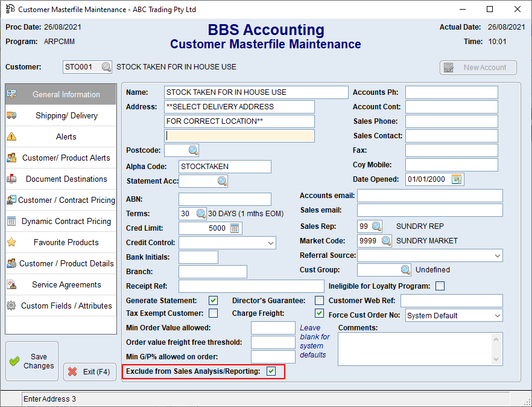This screenshot has width=532, height=407.
Task: Click the Statement Acc lookup magnifier
Action: (221, 181)
